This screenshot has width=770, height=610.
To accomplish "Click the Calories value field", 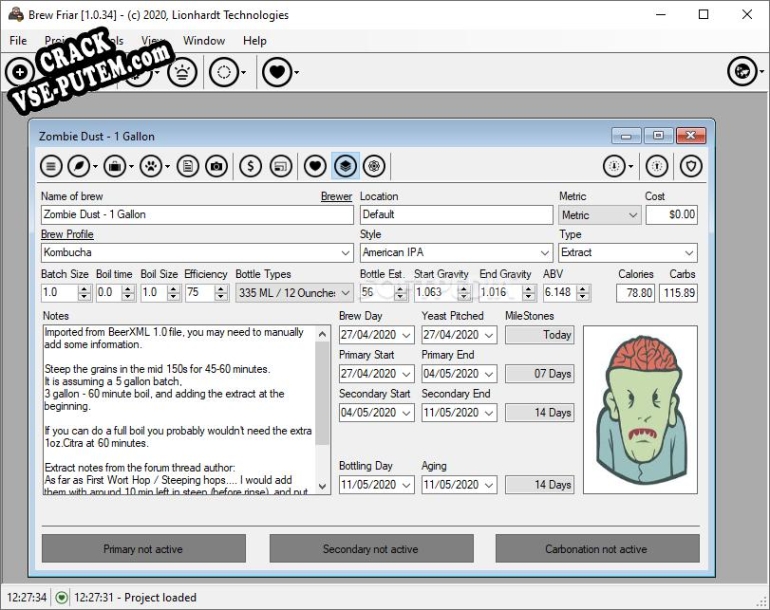I will point(635,293).
